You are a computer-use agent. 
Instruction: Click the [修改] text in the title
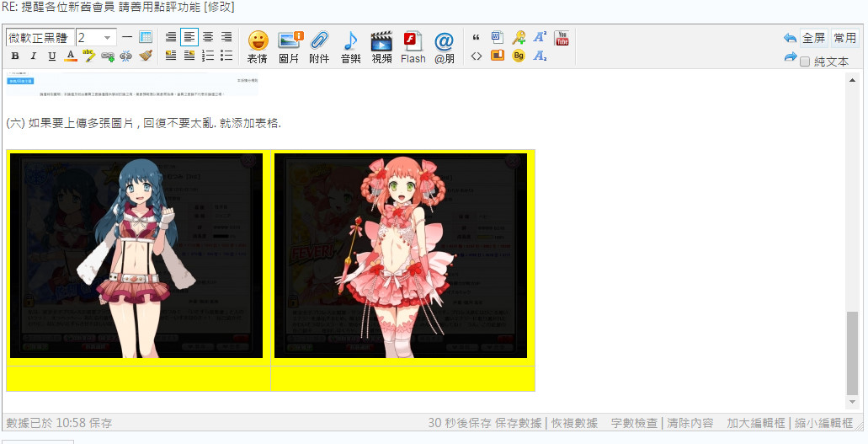pos(219,8)
